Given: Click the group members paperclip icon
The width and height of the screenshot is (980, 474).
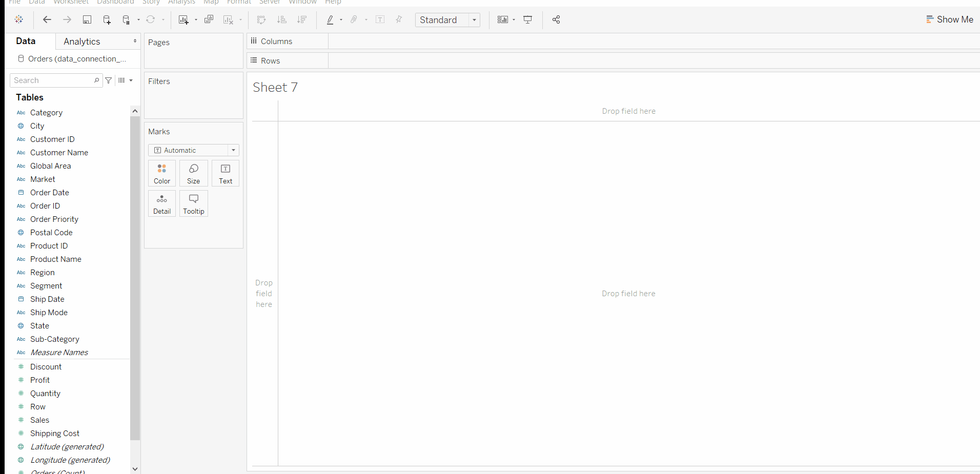Looking at the screenshot, I should [354, 19].
